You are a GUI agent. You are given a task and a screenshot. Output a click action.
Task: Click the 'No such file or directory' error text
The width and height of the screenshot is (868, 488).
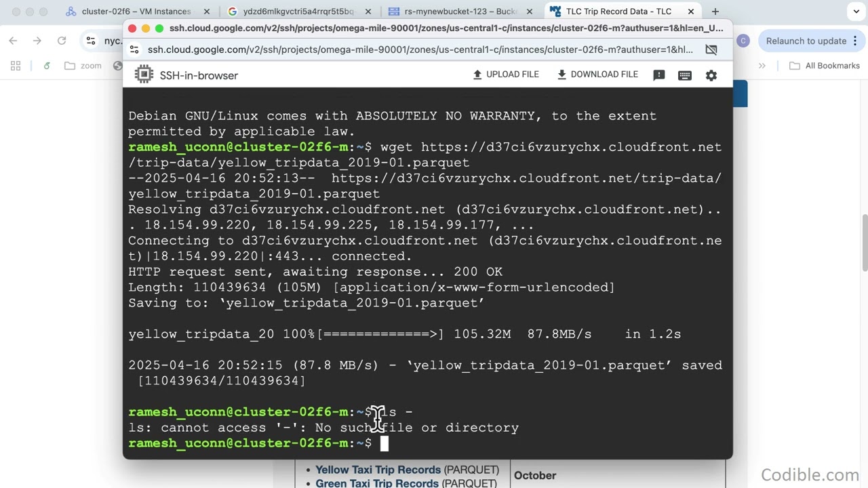click(x=417, y=428)
